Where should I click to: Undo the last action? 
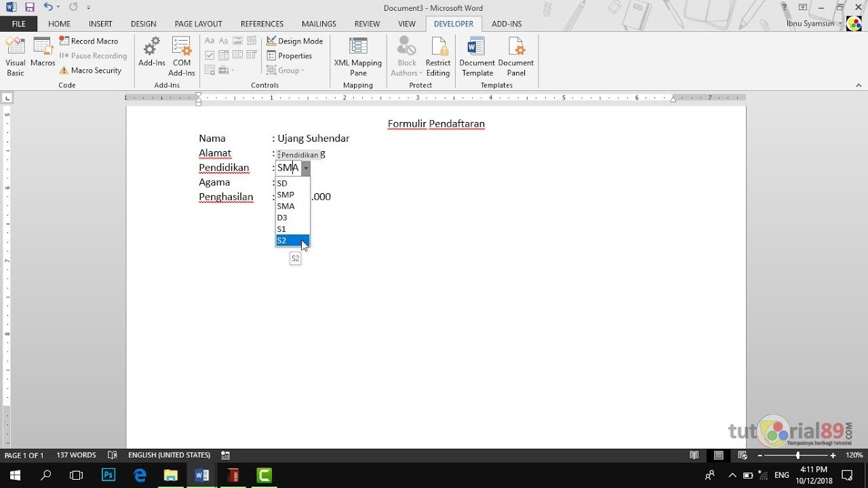tap(48, 7)
